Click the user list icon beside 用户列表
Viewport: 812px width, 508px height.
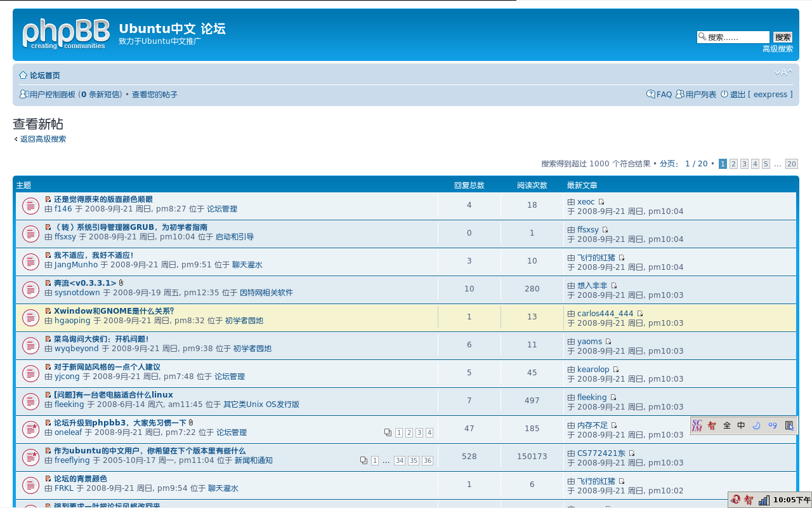coord(680,94)
